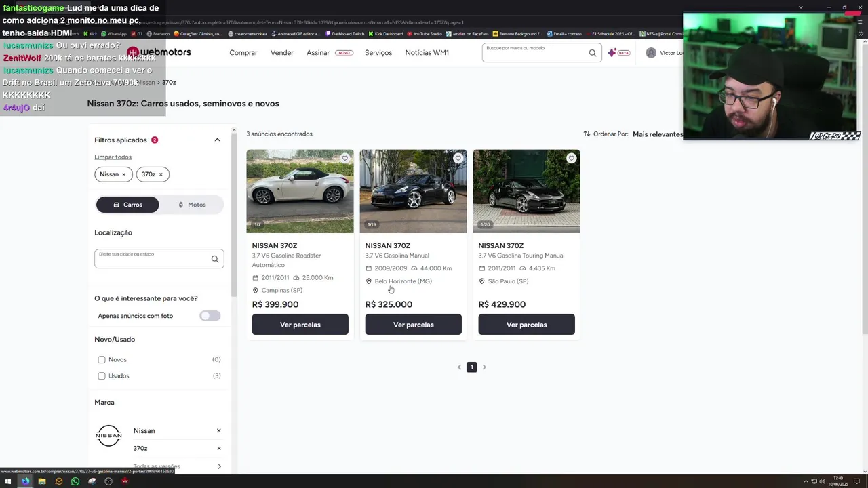Open File Explorer from the taskbar
Screen dimensions: 868x488
tap(42, 481)
